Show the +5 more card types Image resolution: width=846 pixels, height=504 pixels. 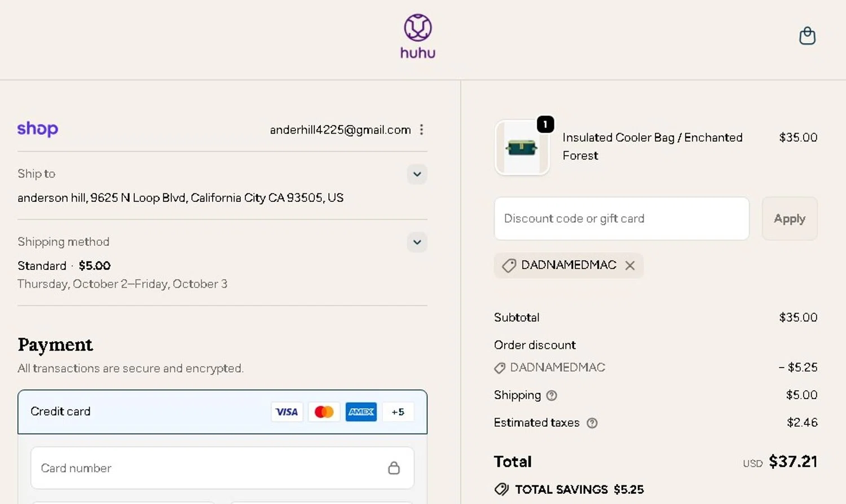tap(398, 412)
